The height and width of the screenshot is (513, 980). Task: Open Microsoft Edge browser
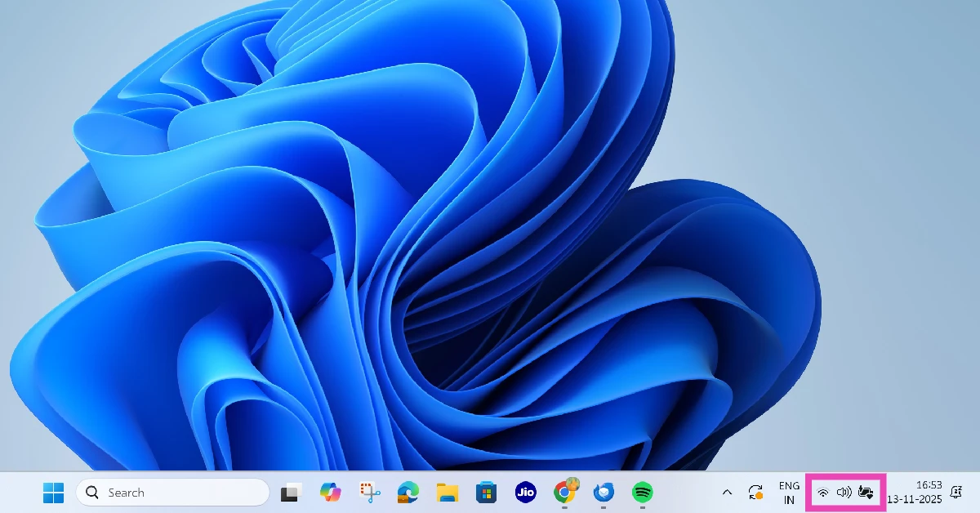click(x=408, y=493)
